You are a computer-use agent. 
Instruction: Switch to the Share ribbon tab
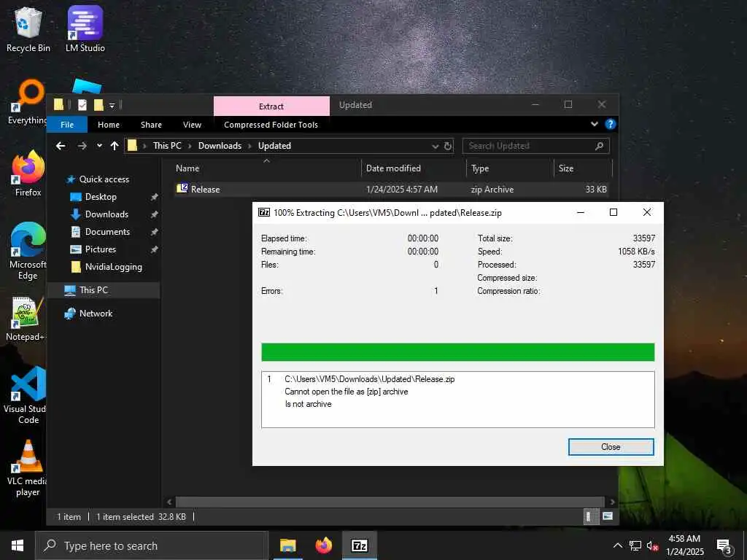click(x=151, y=125)
